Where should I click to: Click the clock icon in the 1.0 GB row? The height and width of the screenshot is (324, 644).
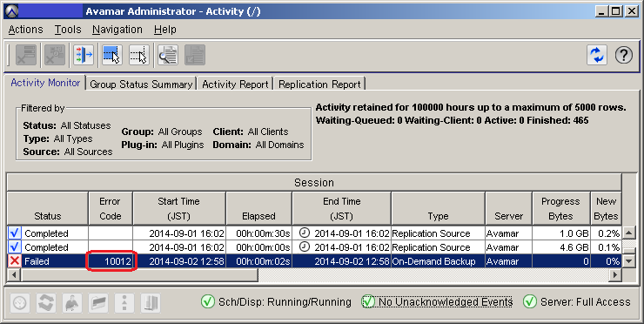(304, 233)
